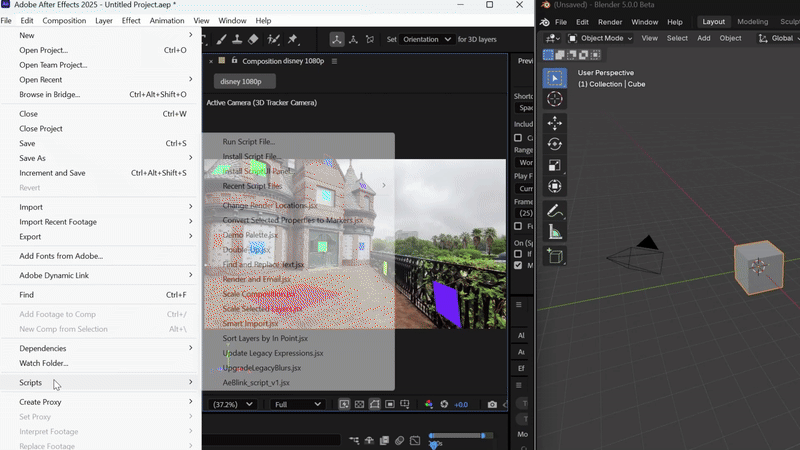Image resolution: width=800 pixels, height=450 pixels.
Task: Select Blender's Measure tool
Action: click(x=555, y=232)
